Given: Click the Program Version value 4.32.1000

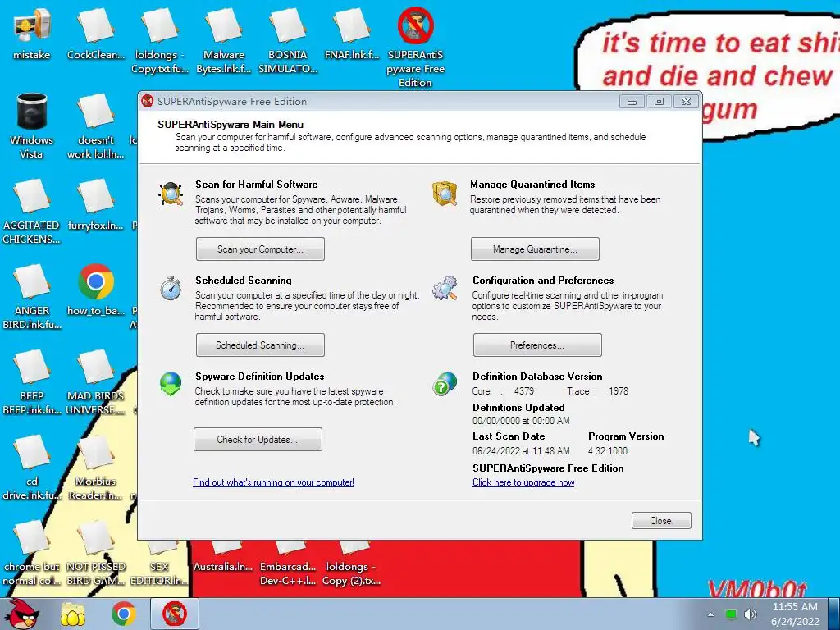Looking at the screenshot, I should [608, 451].
